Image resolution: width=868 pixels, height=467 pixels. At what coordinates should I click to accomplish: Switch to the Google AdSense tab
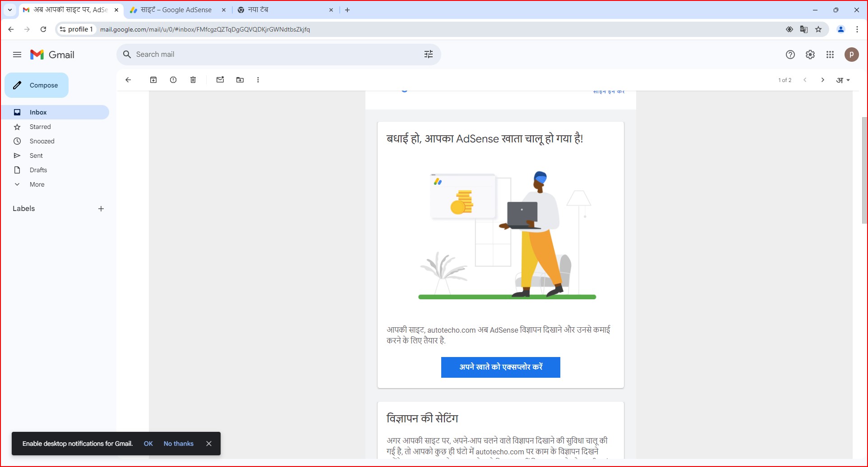coord(176,10)
